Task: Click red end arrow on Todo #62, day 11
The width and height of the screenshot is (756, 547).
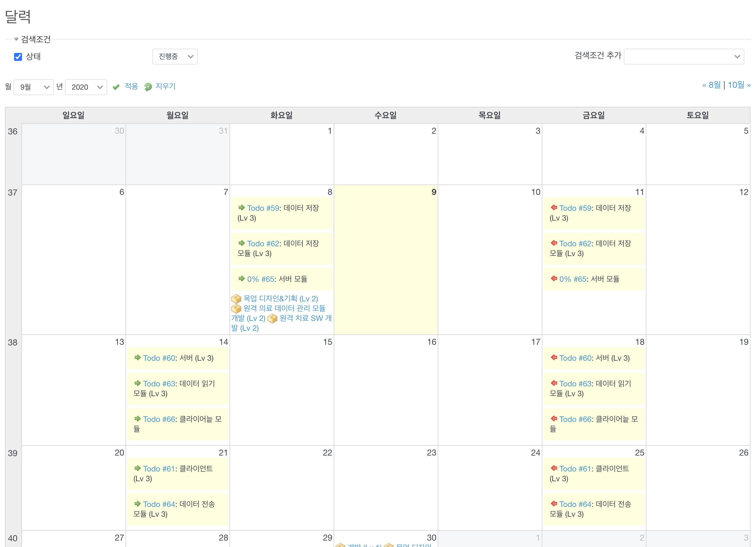Action: click(554, 243)
